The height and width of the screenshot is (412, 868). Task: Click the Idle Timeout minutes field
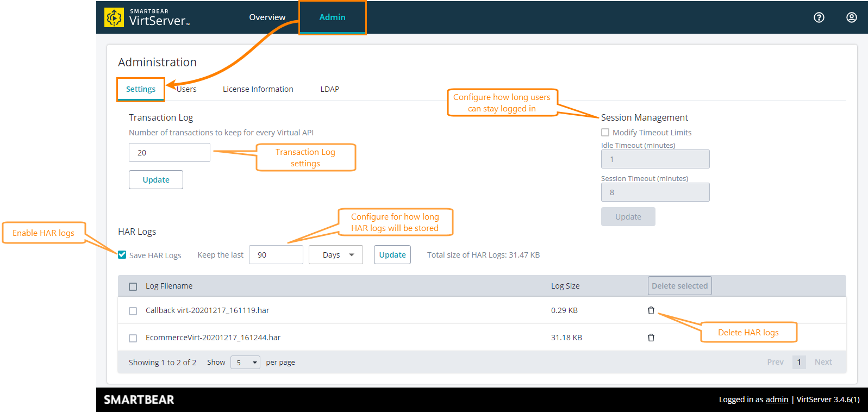point(655,159)
